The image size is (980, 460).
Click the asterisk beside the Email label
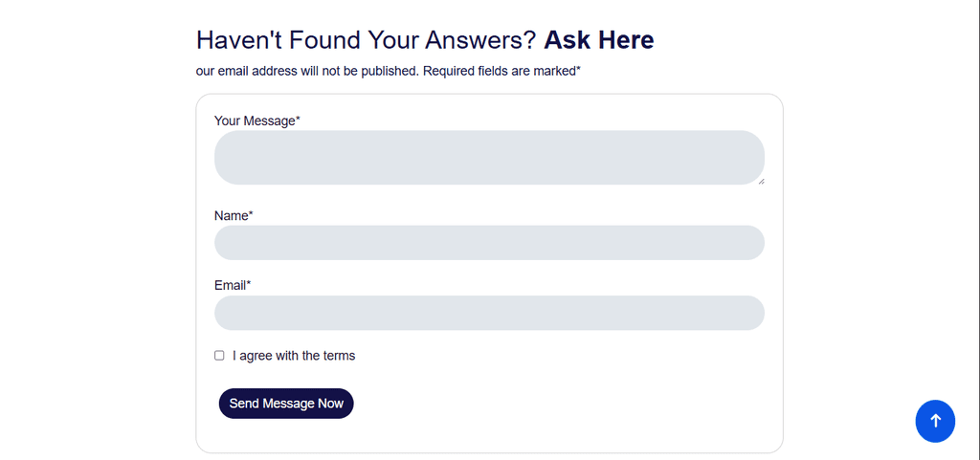tap(249, 284)
